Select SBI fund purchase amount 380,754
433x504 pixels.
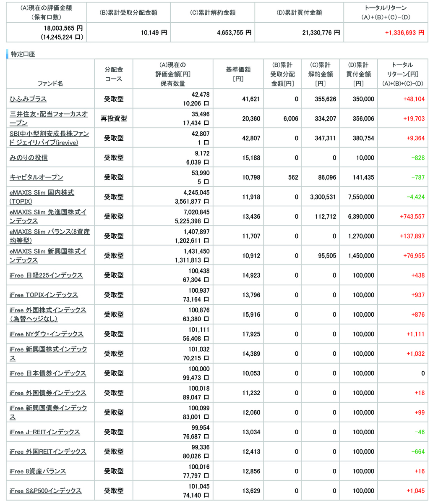tap(363, 138)
